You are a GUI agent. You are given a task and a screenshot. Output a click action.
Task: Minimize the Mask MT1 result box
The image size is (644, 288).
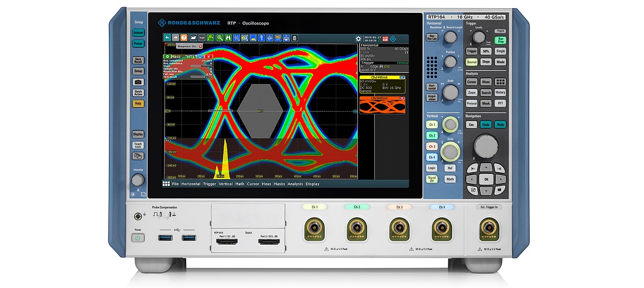tap(200, 56)
